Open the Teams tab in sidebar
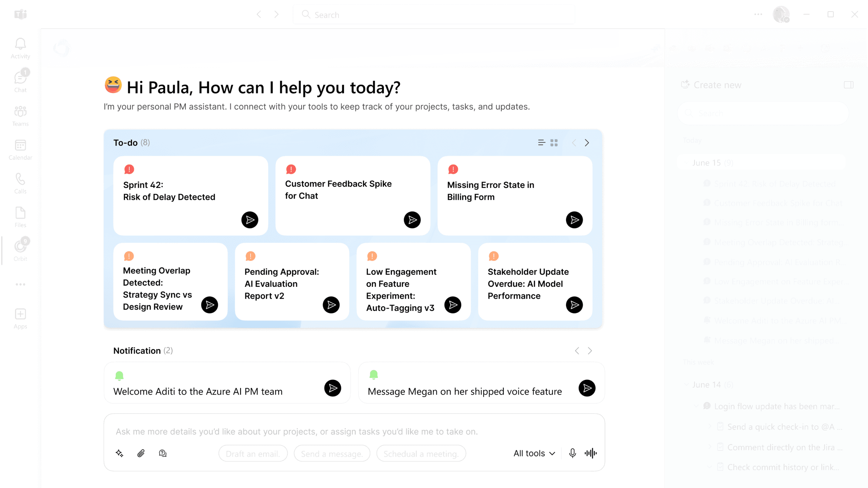Image resolution: width=868 pixels, height=488 pixels. [20, 115]
